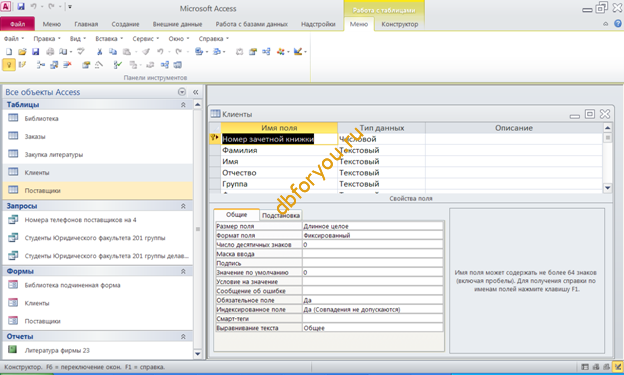
Task: Collapse the Таблицы group in navigation pane
Action: (183, 105)
